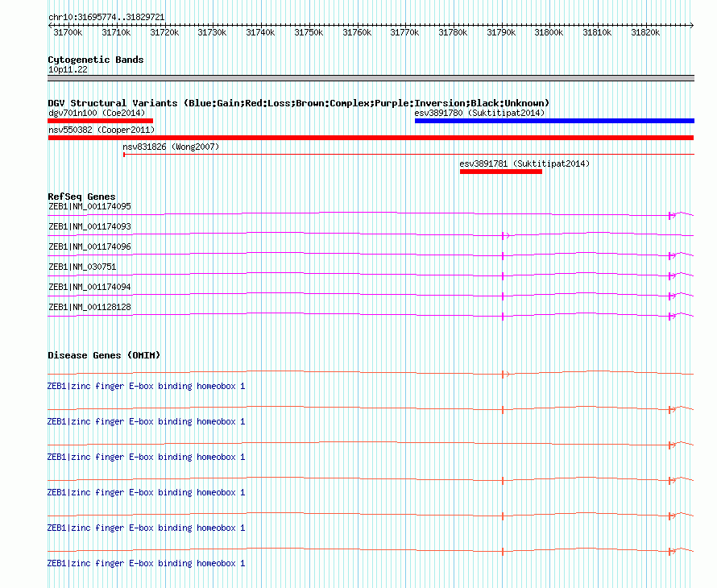This screenshot has width=717, height=588.
Task: Select the 31800k tick on the ruler
Action: [549, 32]
